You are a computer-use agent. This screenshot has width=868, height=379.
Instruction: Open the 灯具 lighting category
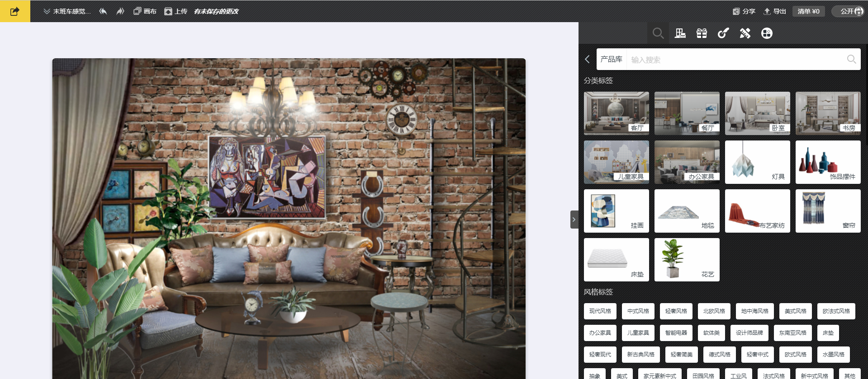758,162
